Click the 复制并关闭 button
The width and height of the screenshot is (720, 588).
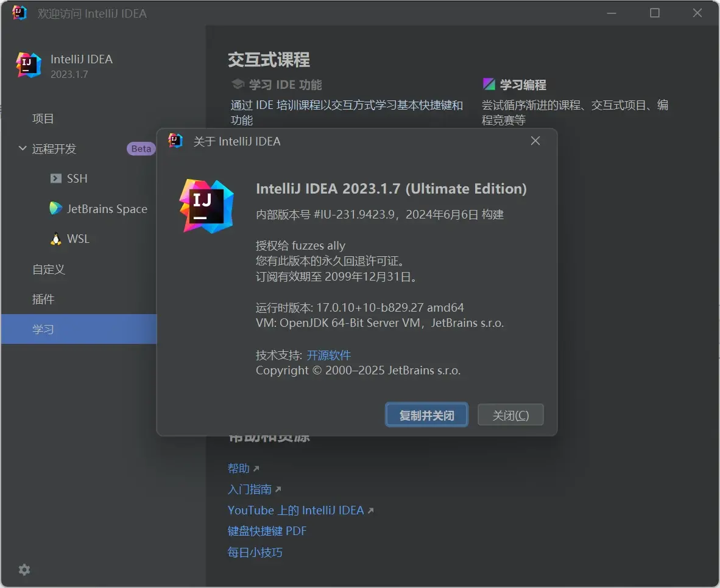point(426,415)
